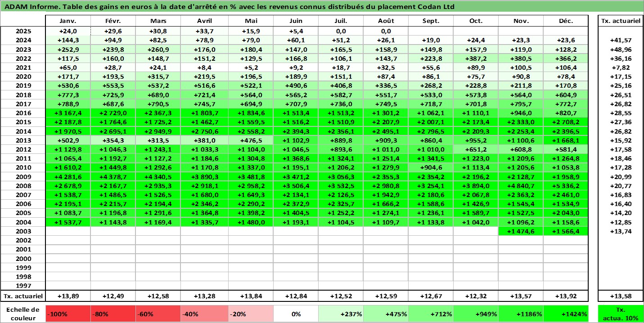Viewport: 644px width, 323px height.
Task: Click the Juin column header
Action: 296,21
